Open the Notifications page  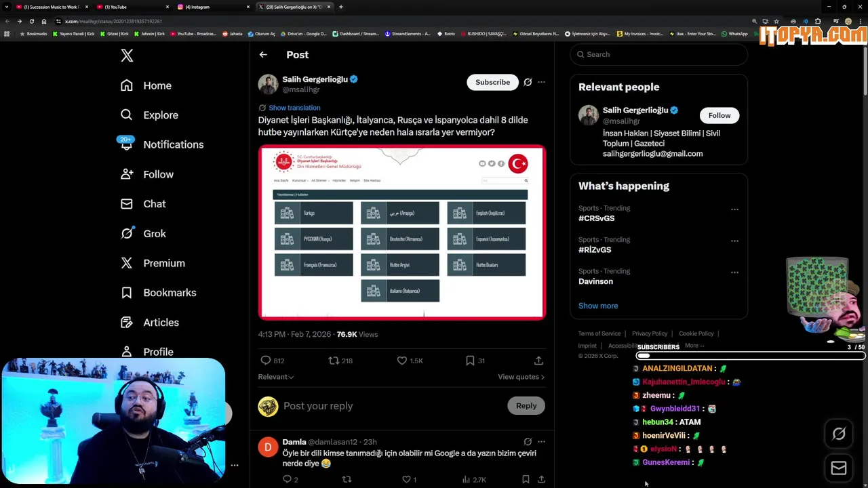tap(161, 144)
